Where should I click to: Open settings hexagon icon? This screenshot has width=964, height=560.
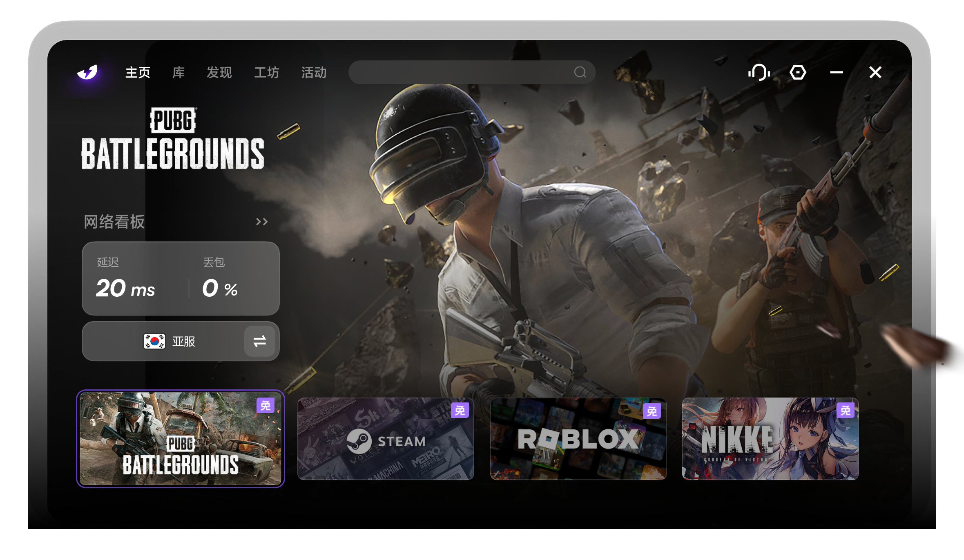797,73
